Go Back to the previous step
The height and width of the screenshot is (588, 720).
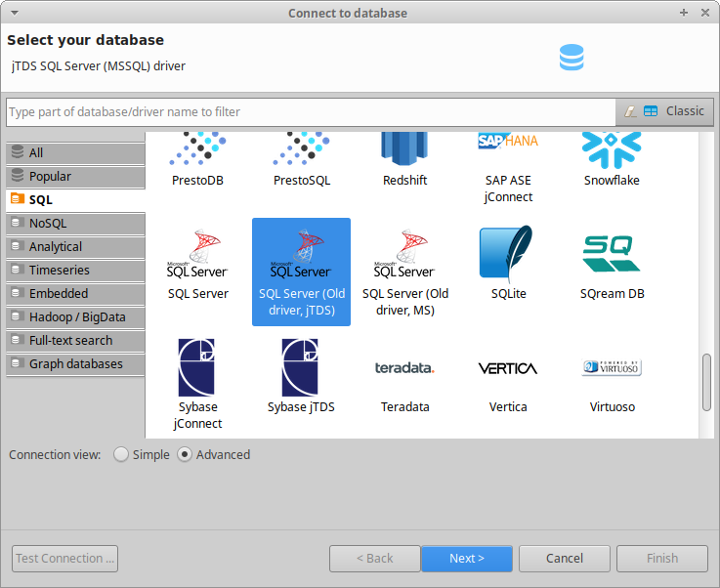[x=375, y=559]
